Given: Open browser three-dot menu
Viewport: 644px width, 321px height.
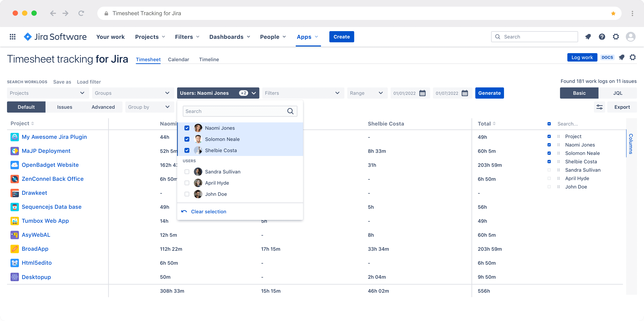Looking at the screenshot, I should pos(632,13).
